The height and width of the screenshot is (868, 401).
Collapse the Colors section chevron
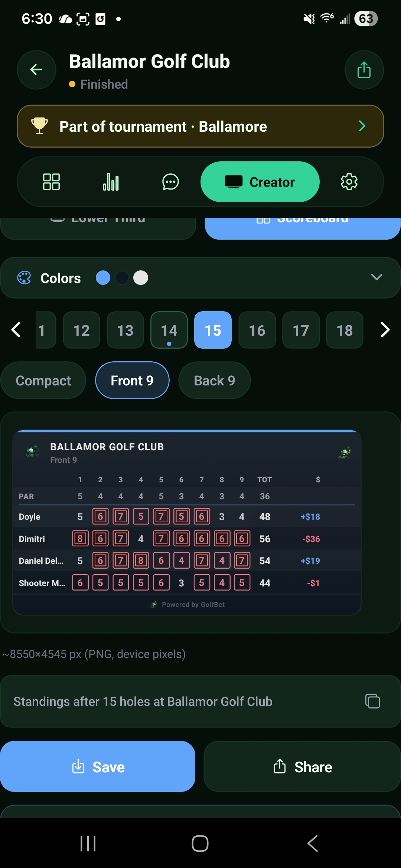coord(376,277)
